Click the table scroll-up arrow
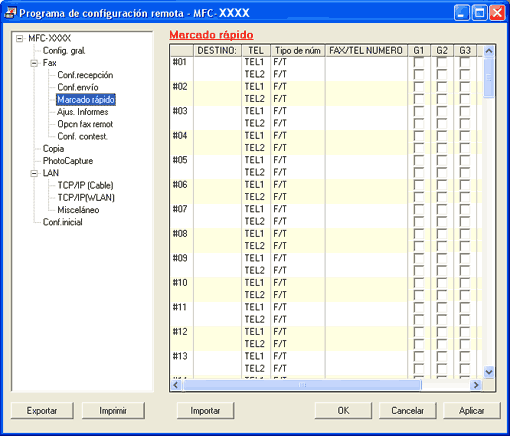This screenshot has height=436, width=510. click(x=489, y=51)
